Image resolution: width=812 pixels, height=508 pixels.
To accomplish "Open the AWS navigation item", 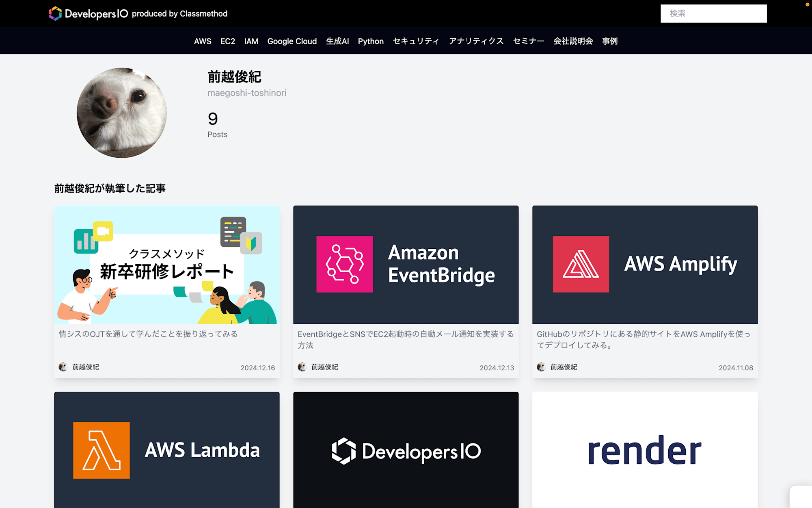I will point(203,41).
